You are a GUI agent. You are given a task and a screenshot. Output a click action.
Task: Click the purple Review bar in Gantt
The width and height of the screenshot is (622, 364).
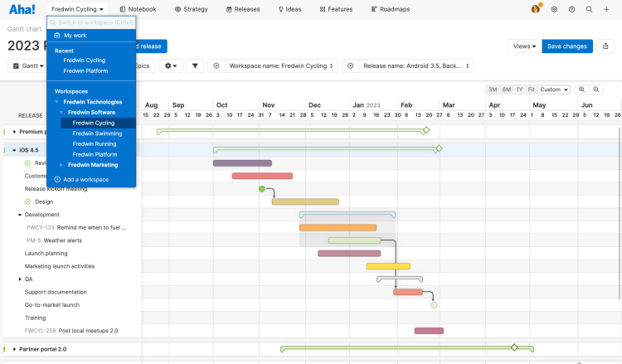pyautogui.click(x=242, y=163)
